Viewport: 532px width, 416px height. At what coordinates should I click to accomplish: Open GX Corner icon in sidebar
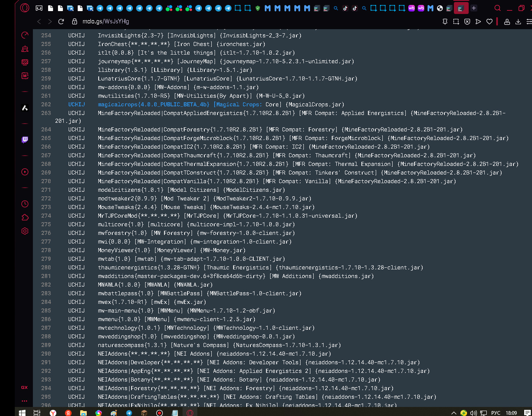tap(25, 387)
